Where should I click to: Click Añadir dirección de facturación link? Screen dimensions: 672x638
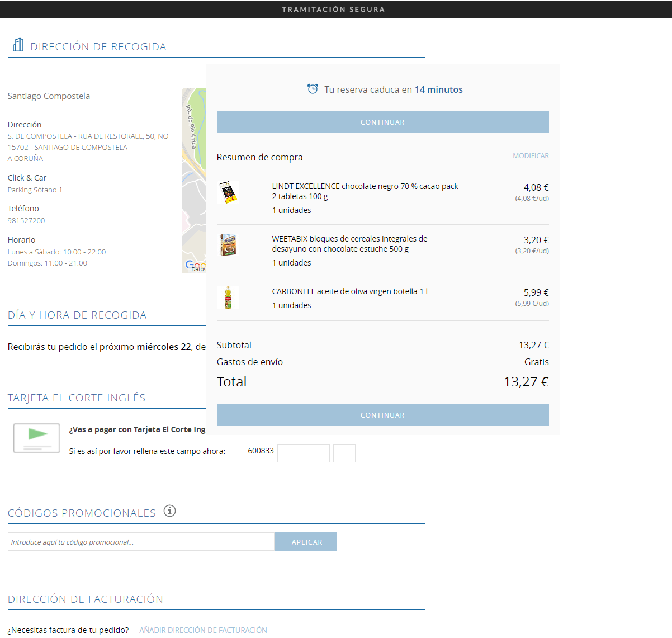(203, 630)
